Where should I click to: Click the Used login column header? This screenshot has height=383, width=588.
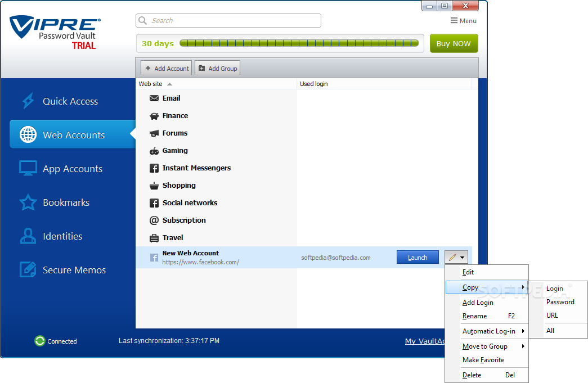pos(384,84)
